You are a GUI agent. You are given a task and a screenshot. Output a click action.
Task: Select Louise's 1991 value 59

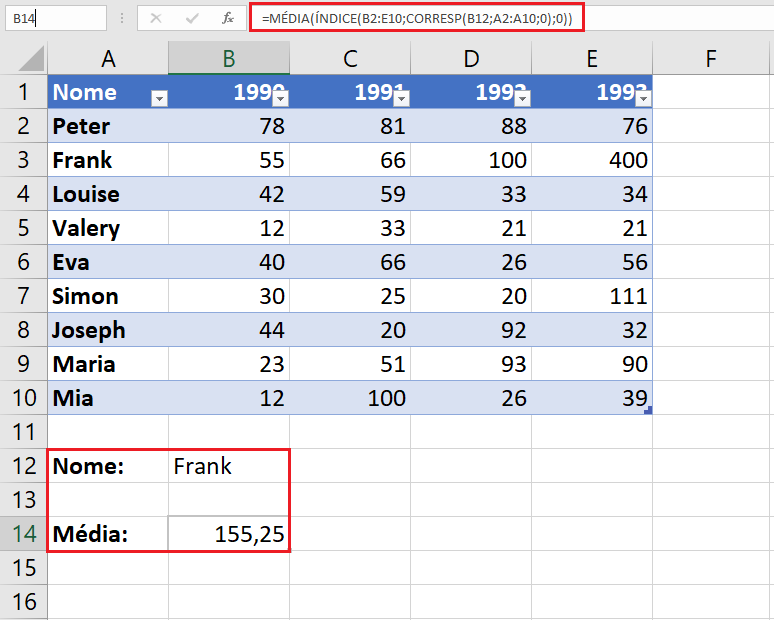(x=350, y=194)
